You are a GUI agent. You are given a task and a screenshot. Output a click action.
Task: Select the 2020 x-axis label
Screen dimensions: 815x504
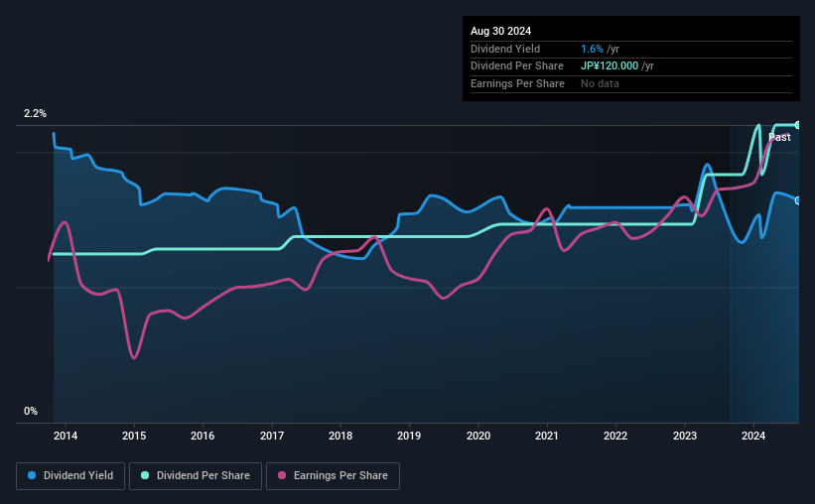pyautogui.click(x=478, y=436)
